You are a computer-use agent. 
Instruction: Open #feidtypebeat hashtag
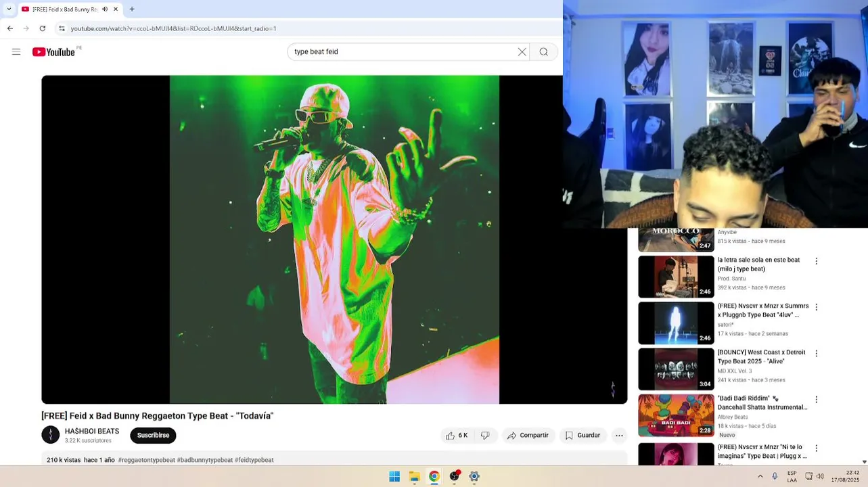point(254,460)
